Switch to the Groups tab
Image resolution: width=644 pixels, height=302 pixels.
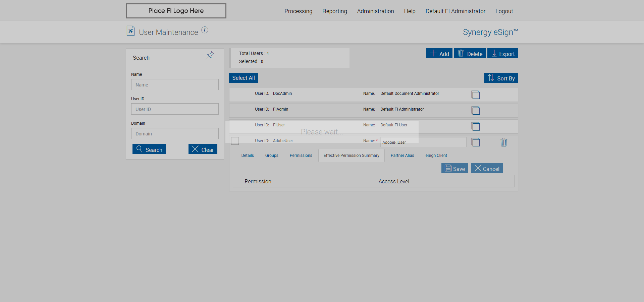click(272, 156)
